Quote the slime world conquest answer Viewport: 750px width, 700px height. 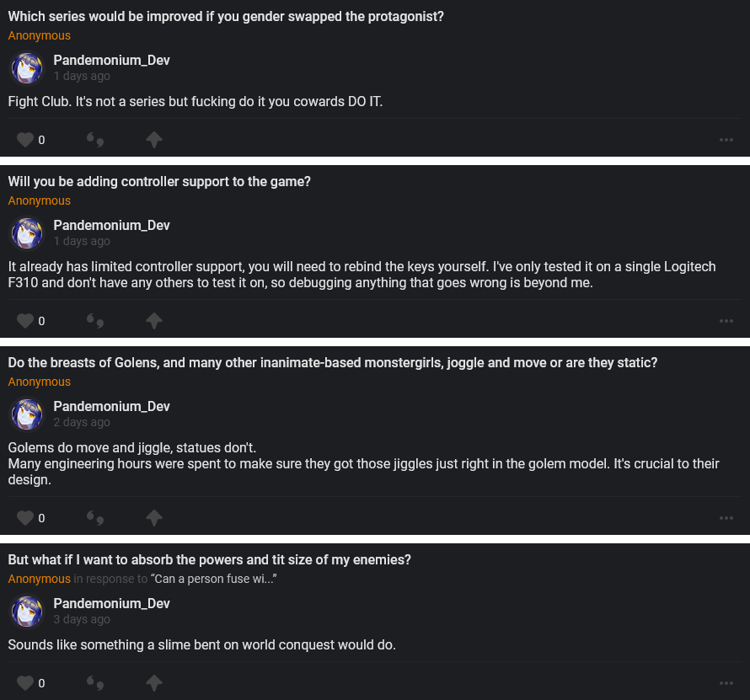(95, 683)
